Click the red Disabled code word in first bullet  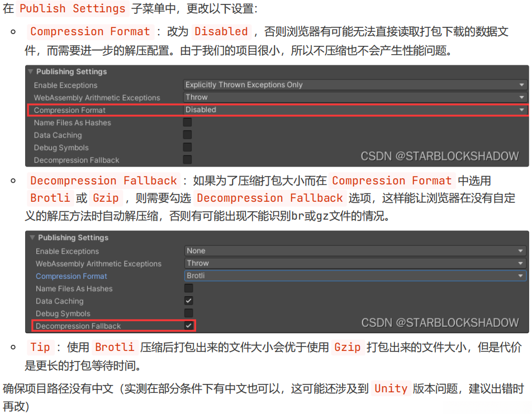(221, 31)
